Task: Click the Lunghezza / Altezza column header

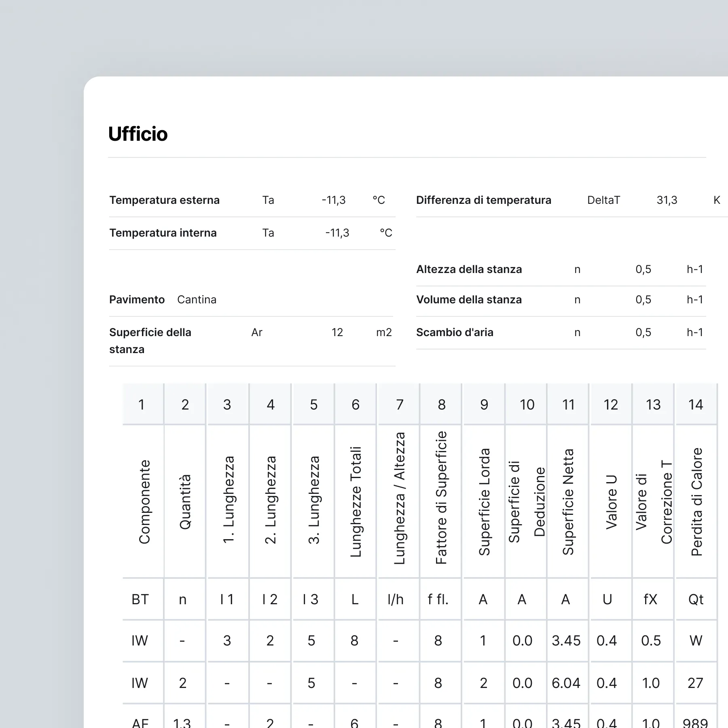Action: (400, 498)
